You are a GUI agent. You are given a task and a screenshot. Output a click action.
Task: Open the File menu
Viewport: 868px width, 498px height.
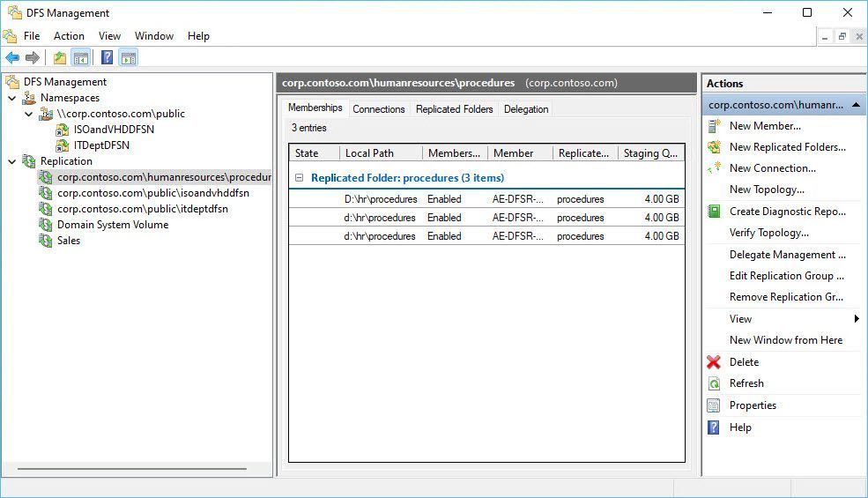(x=32, y=36)
